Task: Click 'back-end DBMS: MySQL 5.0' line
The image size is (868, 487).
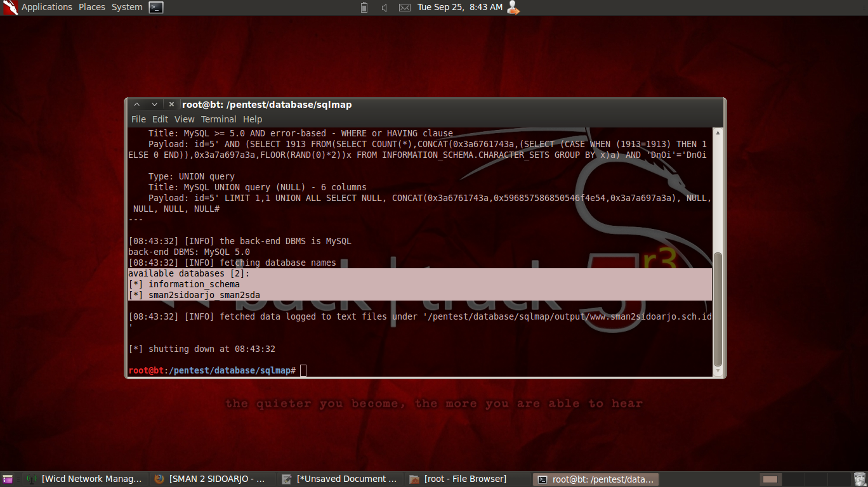Action: pos(189,252)
